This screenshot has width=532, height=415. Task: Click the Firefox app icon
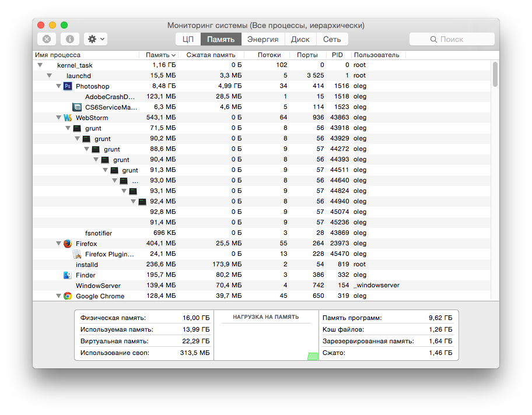68,244
